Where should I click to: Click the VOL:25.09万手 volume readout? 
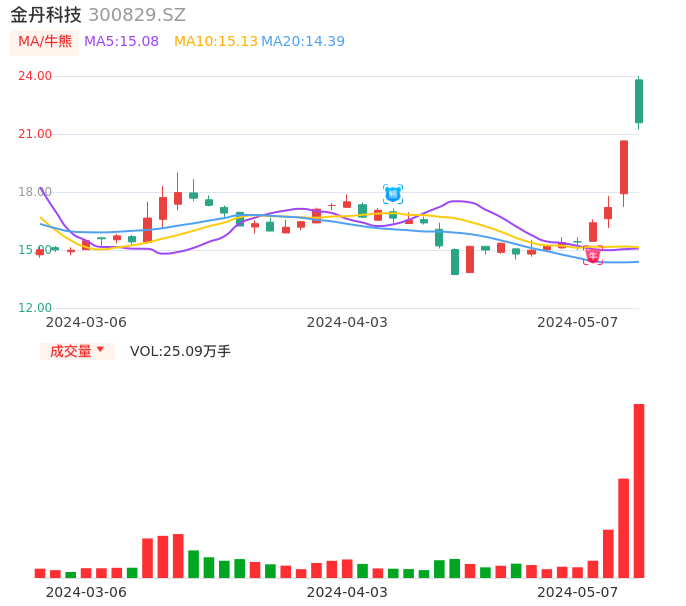(x=180, y=351)
